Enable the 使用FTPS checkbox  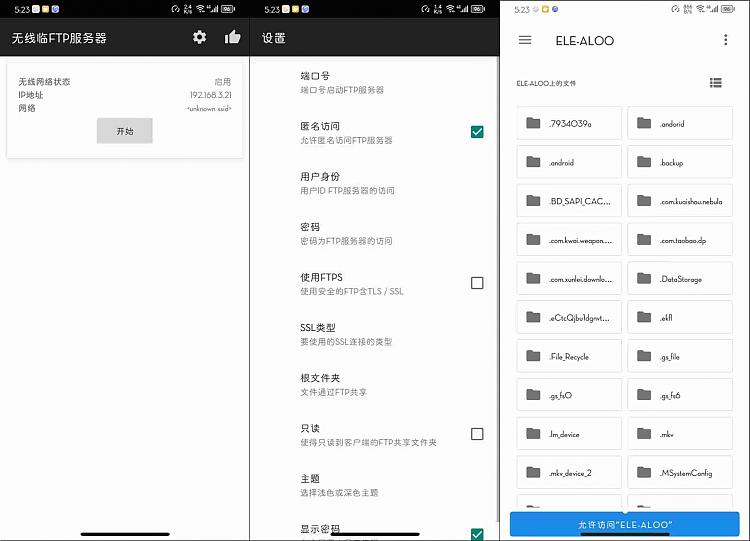point(477,283)
